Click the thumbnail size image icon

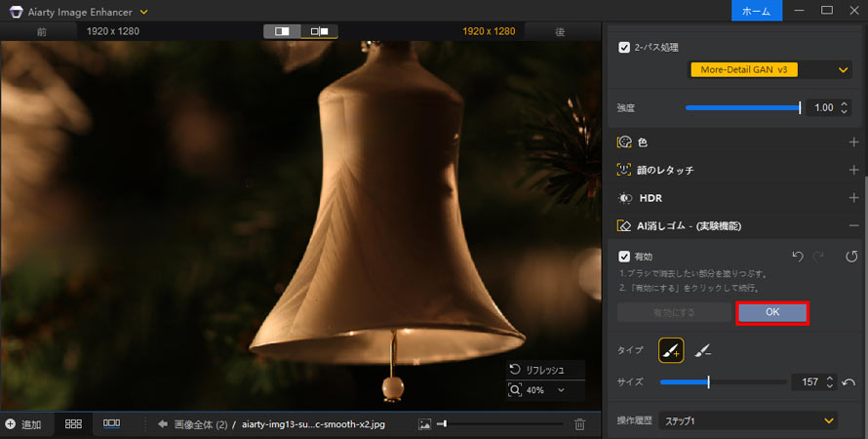424,424
